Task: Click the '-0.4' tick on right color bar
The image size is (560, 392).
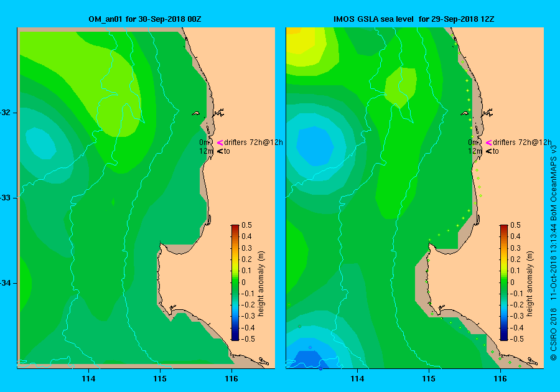Action: [517, 327]
